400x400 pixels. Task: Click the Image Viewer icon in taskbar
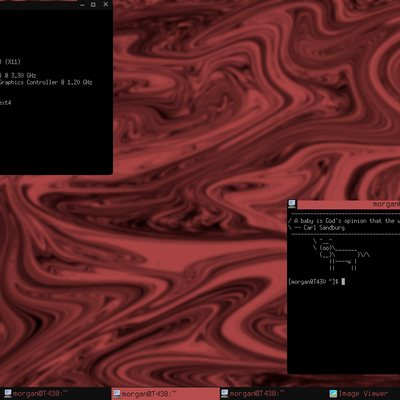point(333,394)
